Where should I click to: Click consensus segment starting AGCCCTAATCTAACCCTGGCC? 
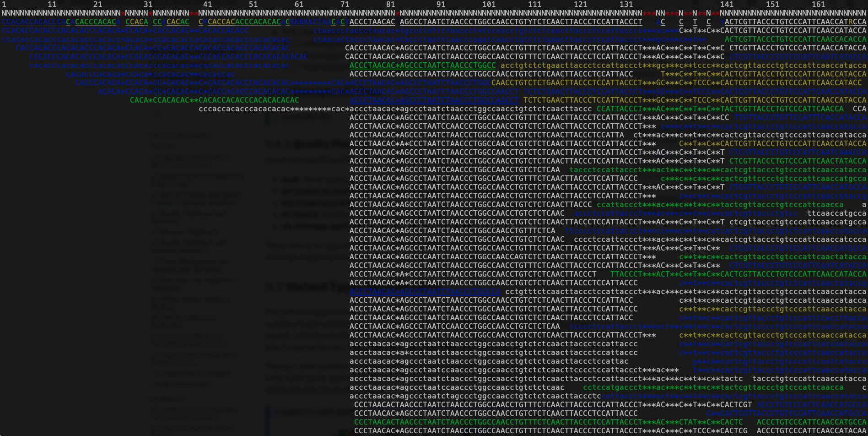click(521, 22)
